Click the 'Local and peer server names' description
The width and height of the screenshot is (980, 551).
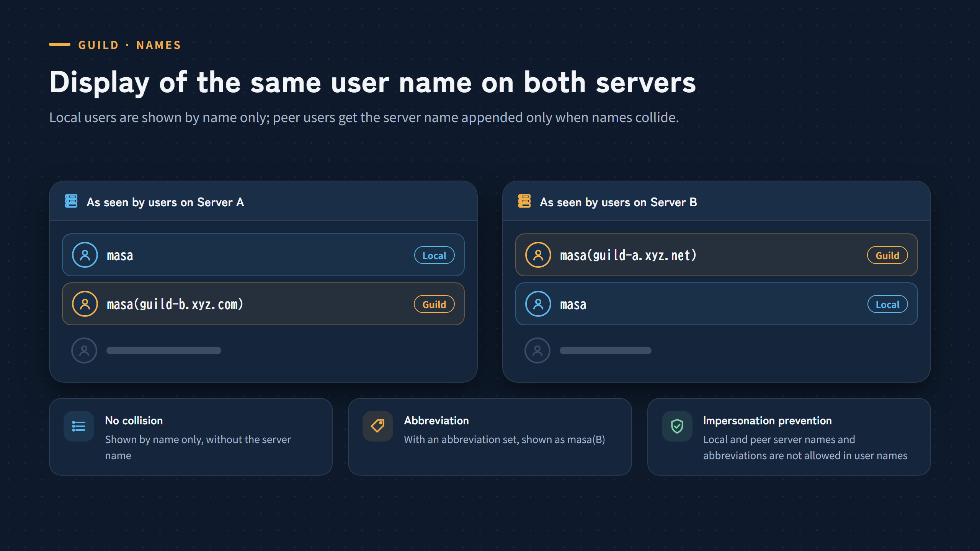click(x=805, y=447)
